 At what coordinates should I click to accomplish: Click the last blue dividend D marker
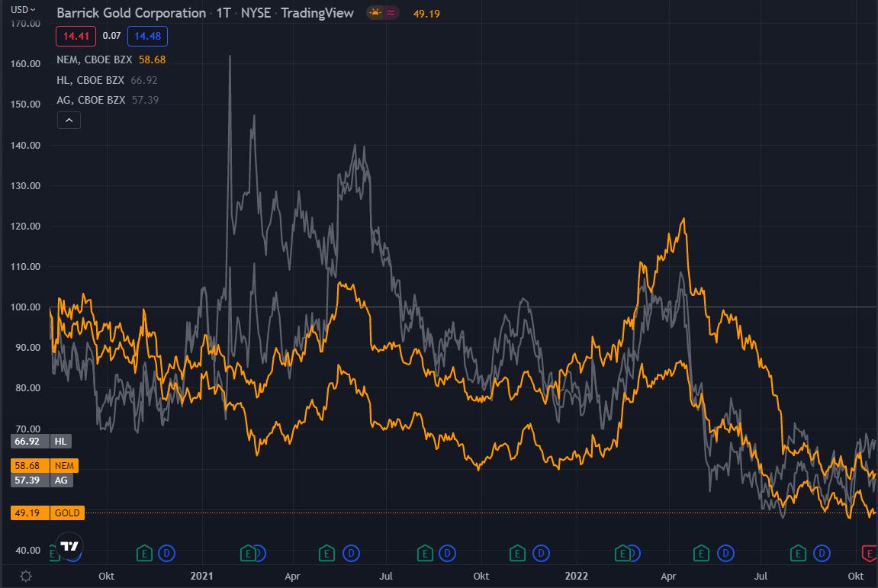[822, 552]
